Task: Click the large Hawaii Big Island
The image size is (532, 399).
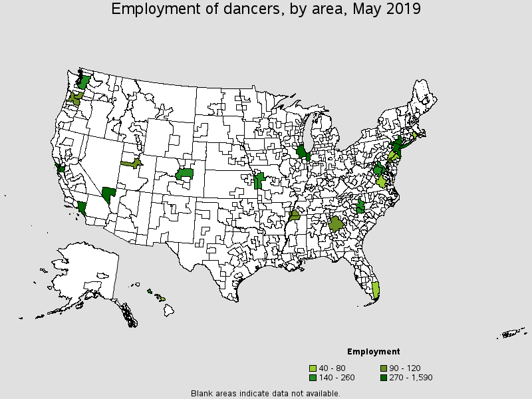Action: 169,310
